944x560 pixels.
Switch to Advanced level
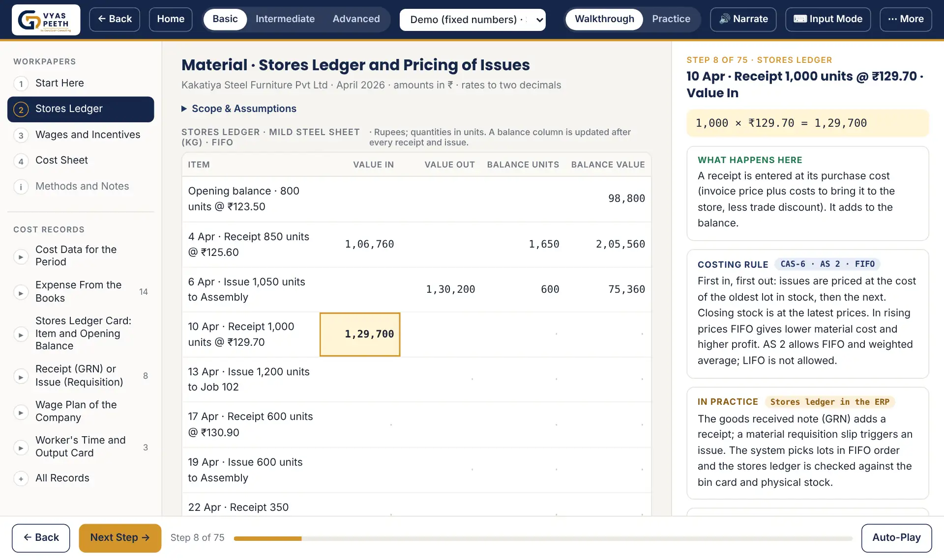pos(356,19)
